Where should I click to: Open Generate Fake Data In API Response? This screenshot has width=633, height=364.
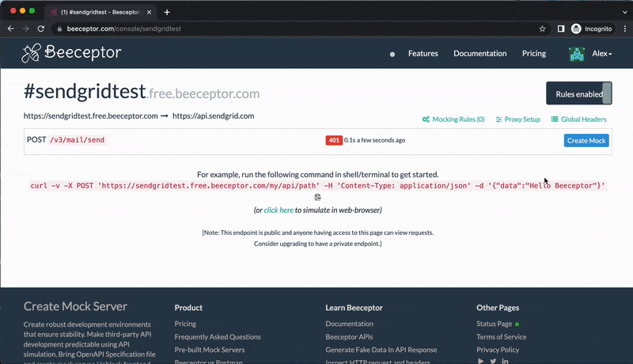click(381, 350)
